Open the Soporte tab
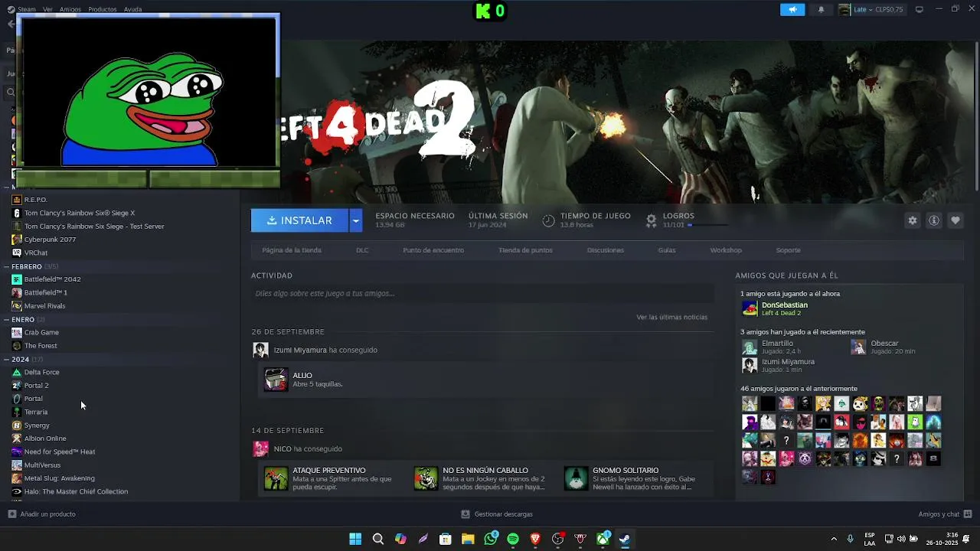Viewport: 980px width, 551px height. 788,250
